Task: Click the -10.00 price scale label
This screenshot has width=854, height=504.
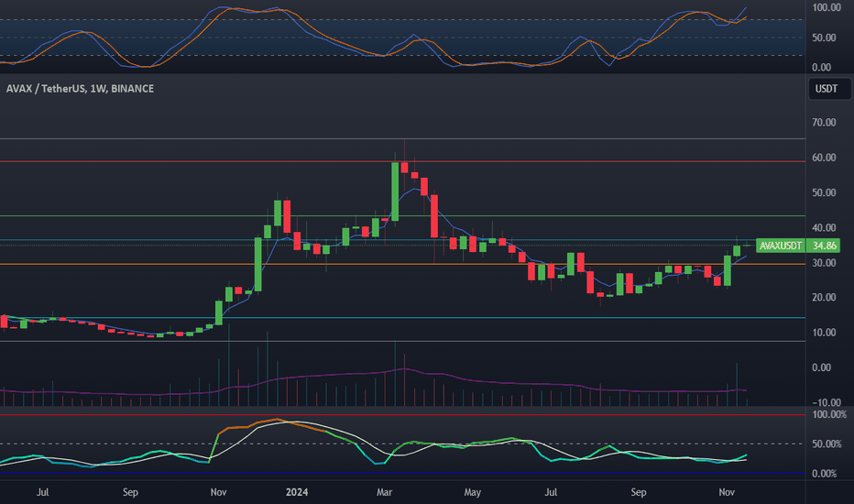Action: click(x=826, y=402)
